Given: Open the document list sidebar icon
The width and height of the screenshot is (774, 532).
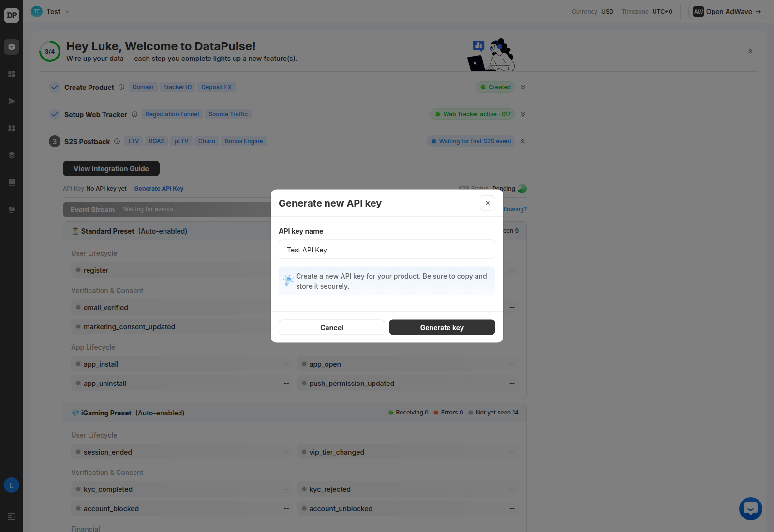Looking at the screenshot, I should click(x=12, y=182).
